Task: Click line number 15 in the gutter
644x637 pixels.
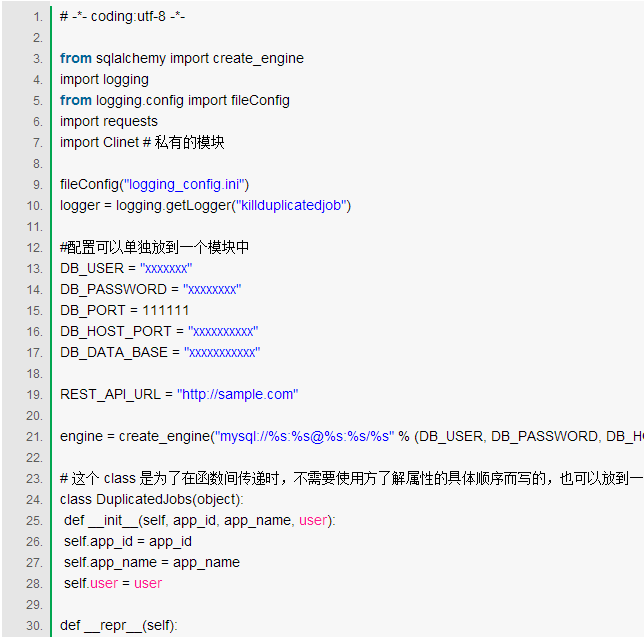Action: click(34, 310)
